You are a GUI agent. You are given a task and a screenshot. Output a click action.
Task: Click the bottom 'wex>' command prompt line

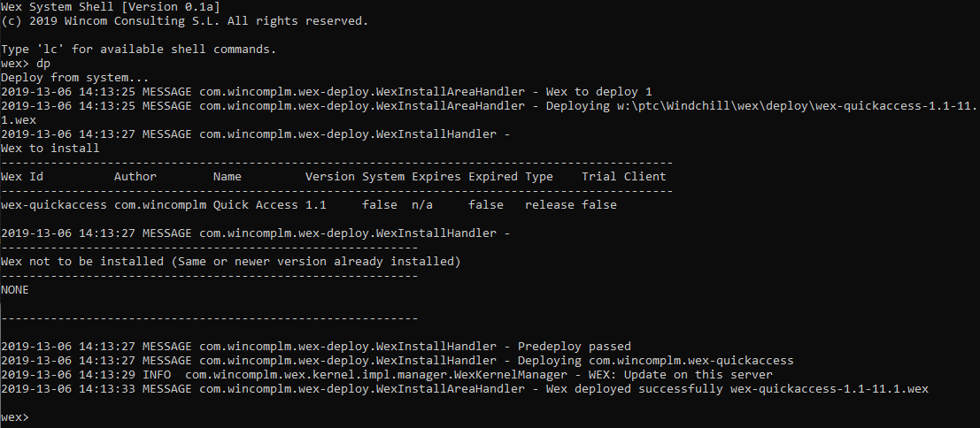[x=15, y=417]
